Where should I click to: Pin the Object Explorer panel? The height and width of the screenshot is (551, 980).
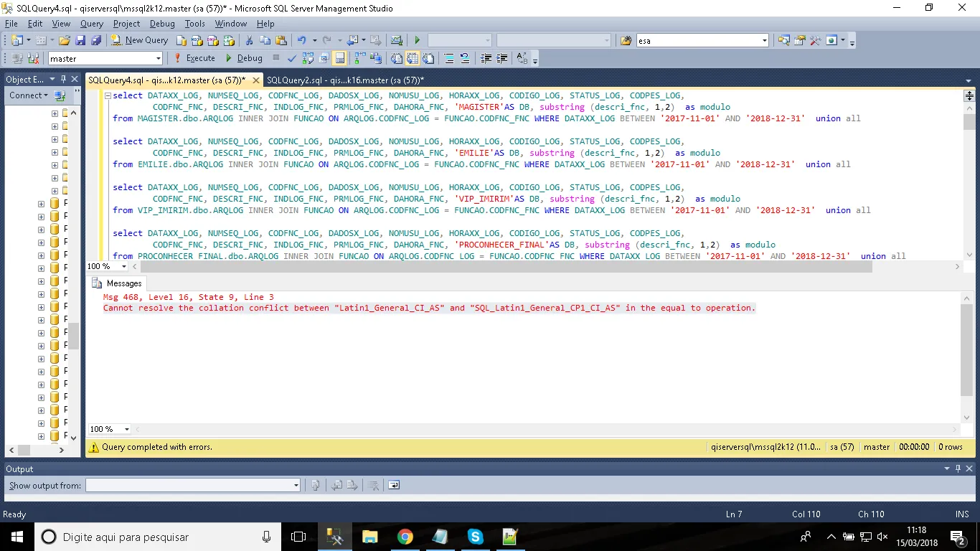click(x=63, y=79)
